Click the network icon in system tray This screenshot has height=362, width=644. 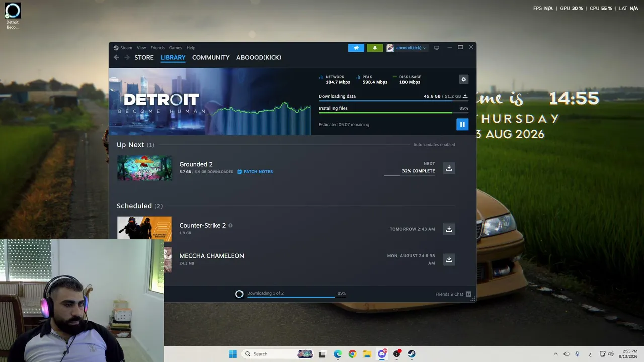[x=603, y=354]
